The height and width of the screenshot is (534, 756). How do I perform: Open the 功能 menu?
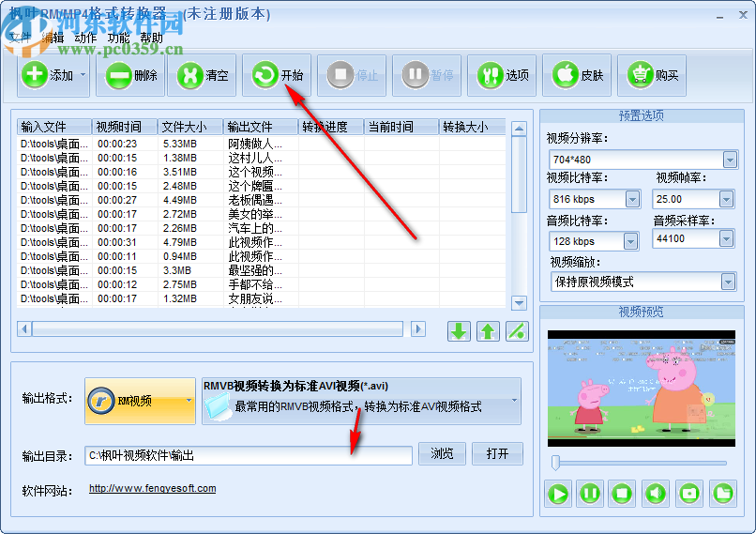coord(118,38)
